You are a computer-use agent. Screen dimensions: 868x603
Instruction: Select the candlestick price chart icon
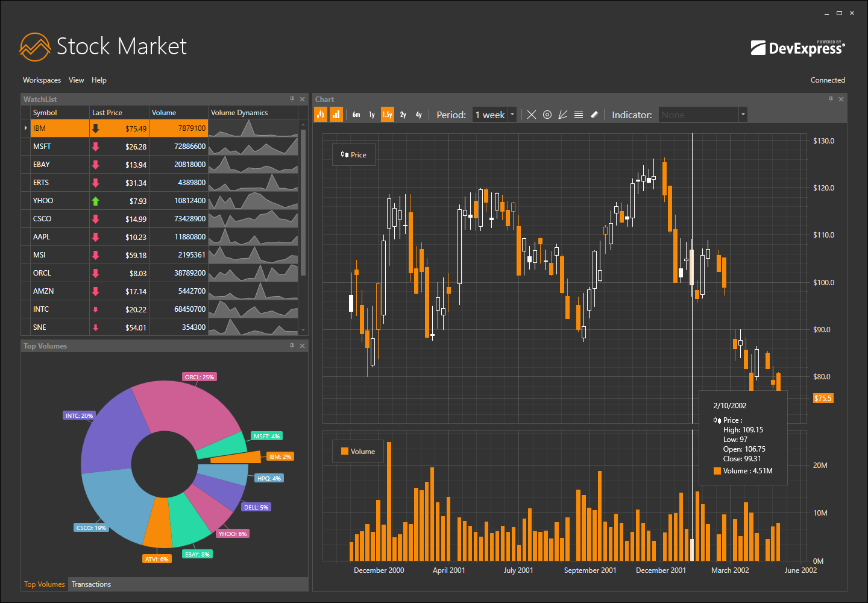click(321, 114)
